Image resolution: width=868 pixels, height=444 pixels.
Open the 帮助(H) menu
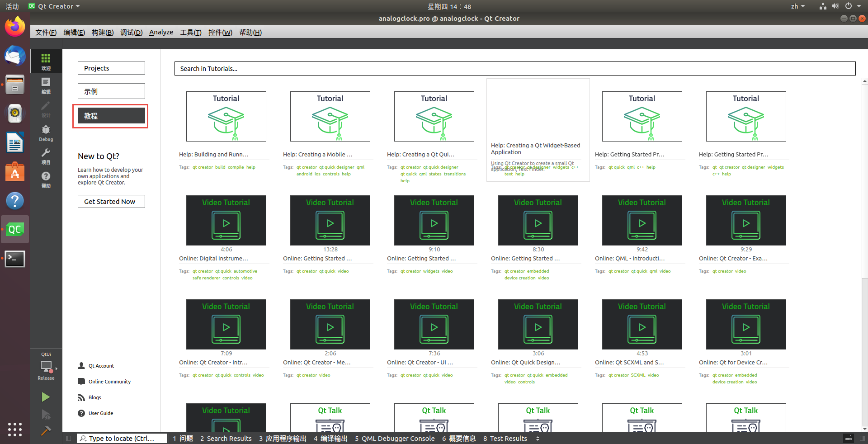coord(250,33)
